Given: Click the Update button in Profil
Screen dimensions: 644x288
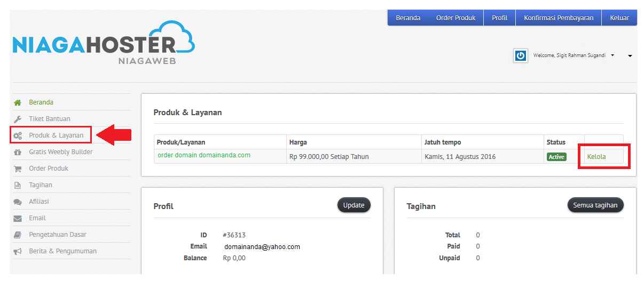Looking at the screenshot, I should tap(354, 205).
